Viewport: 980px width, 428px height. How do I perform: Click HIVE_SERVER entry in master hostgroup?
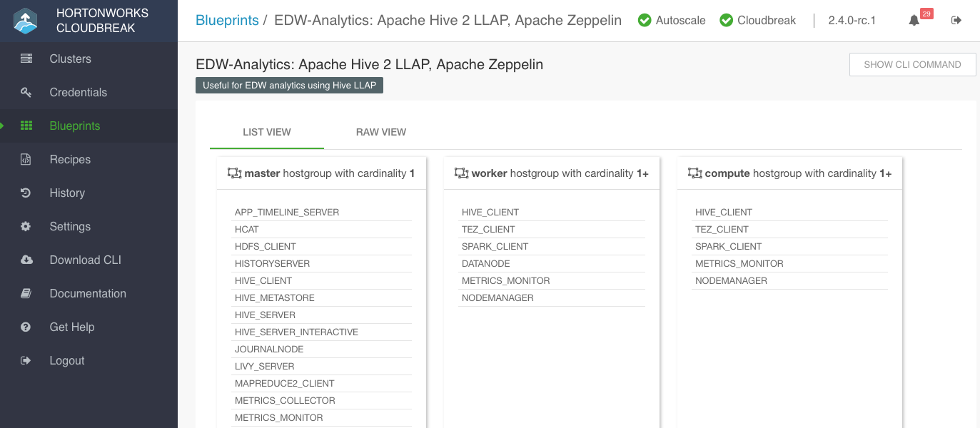click(x=265, y=315)
